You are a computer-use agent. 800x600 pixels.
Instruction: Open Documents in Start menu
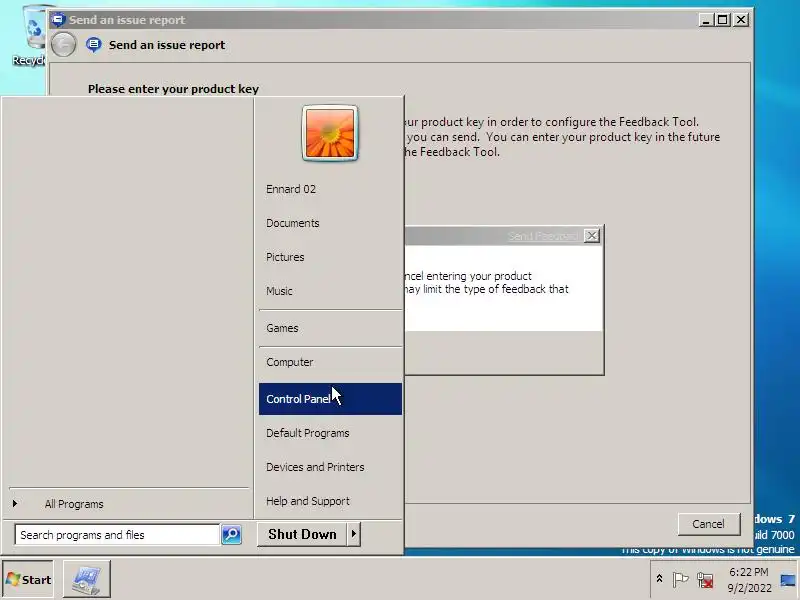330,223
